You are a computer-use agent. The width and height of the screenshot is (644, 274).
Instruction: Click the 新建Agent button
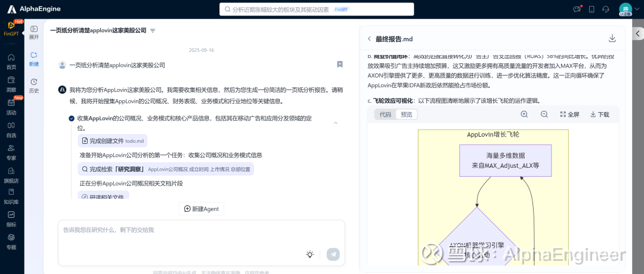click(x=202, y=208)
